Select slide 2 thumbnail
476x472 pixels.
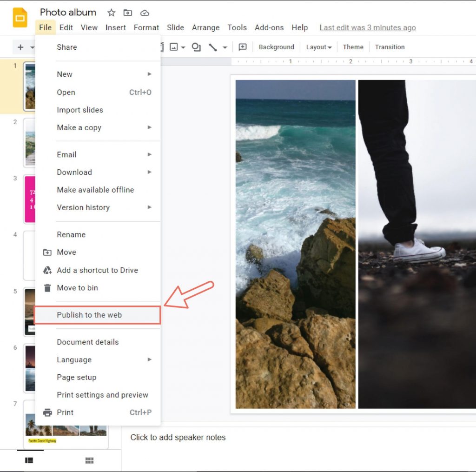[x=29, y=143]
